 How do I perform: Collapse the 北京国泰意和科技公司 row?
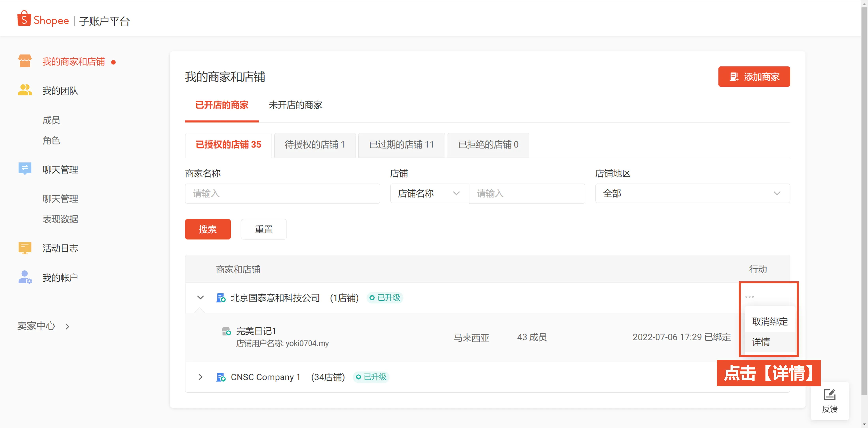click(200, 298)
